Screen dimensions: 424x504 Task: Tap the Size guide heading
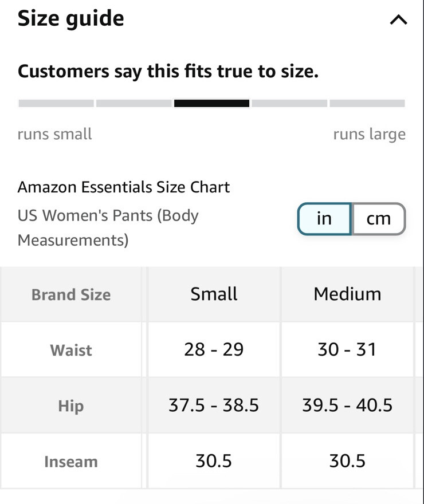(71, 19)
